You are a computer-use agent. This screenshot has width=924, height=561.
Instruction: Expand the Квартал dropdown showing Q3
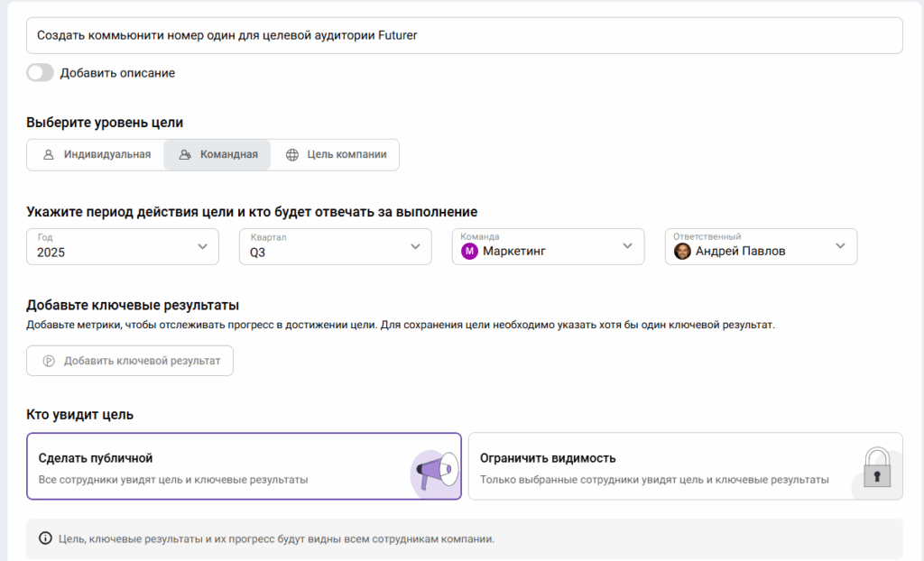pos(335,246)
